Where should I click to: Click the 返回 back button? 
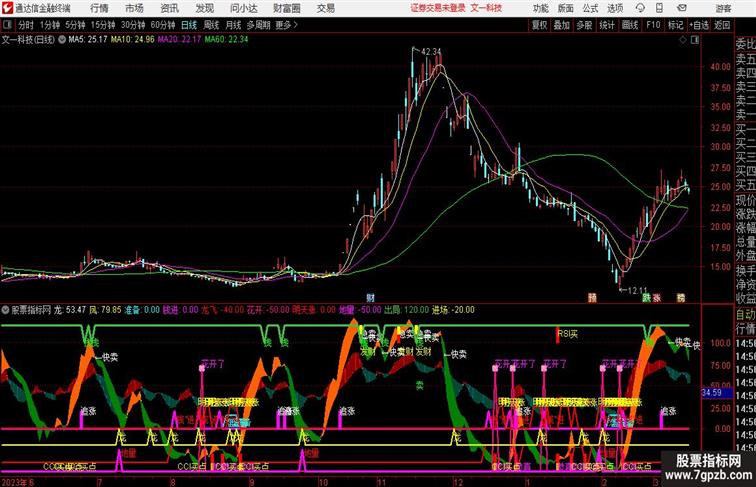click(722, 25)
